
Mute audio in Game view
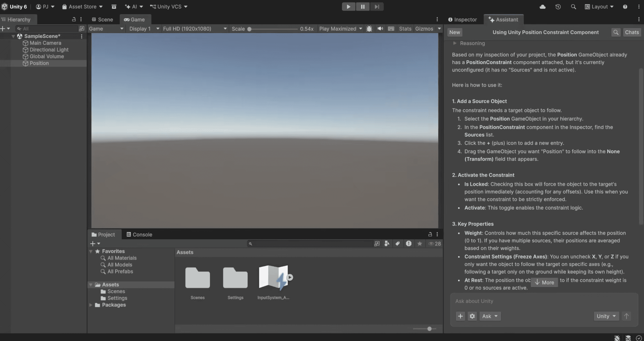pos(380,29)
